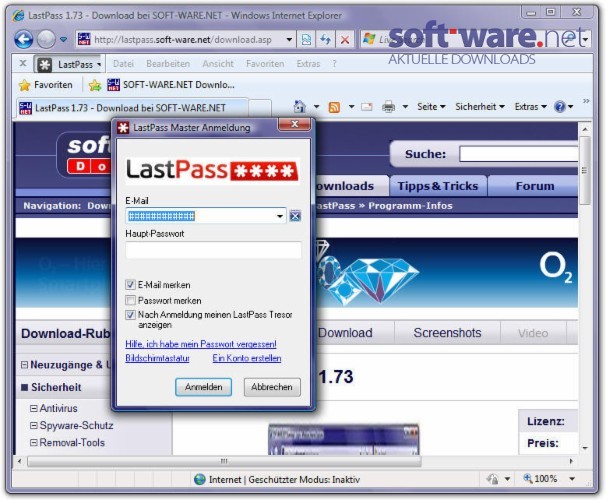The image size is (606, 500).
Task: Open the recent pages dropdown beside Forward
Action: (63, 39)
